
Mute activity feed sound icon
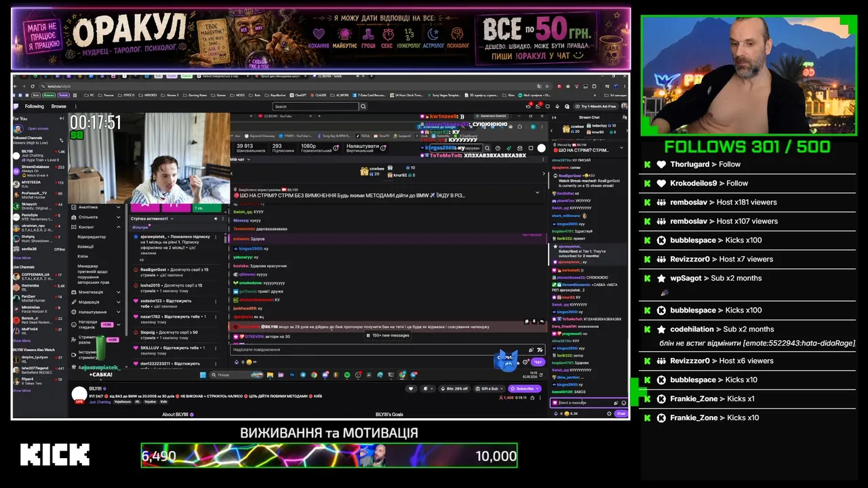216,219
